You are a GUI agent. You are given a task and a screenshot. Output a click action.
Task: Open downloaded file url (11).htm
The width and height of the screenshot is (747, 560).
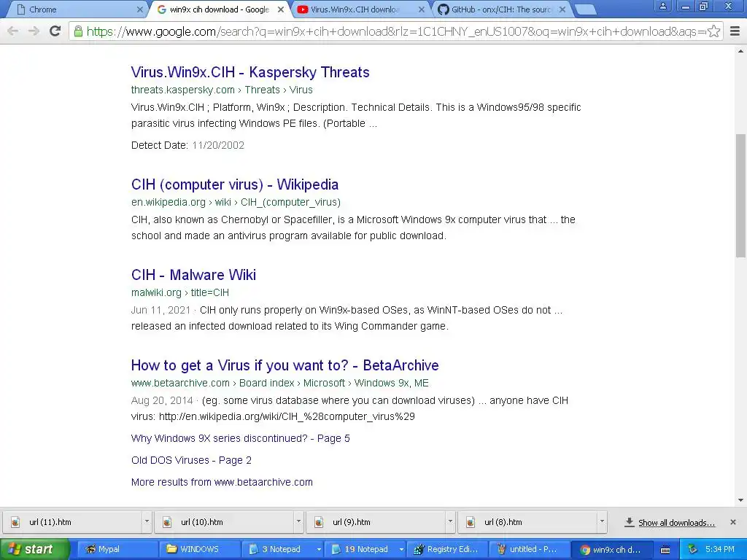point(71,522)
